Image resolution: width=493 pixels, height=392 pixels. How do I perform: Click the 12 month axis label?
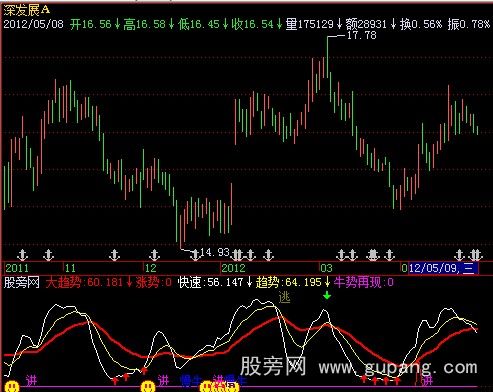click(x=151, y=268)
